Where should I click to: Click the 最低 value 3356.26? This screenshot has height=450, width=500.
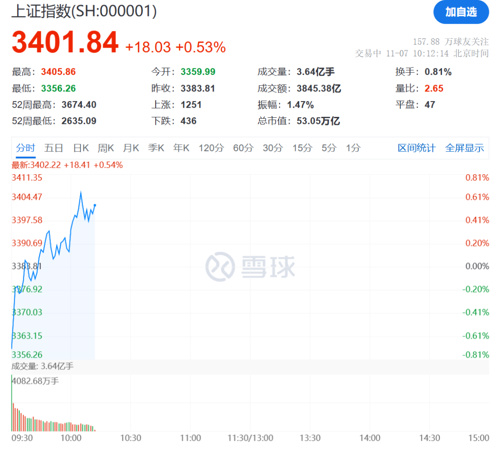coord(58,88)
